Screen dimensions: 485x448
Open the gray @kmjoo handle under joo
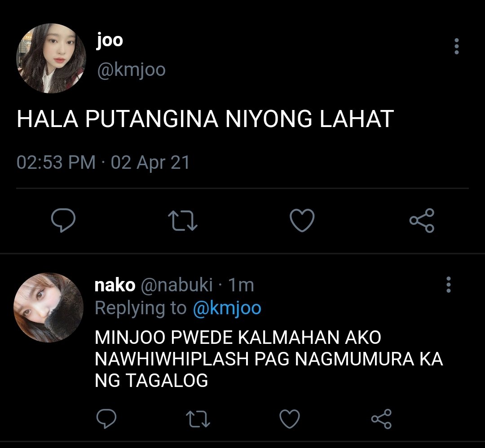(131, 70)
